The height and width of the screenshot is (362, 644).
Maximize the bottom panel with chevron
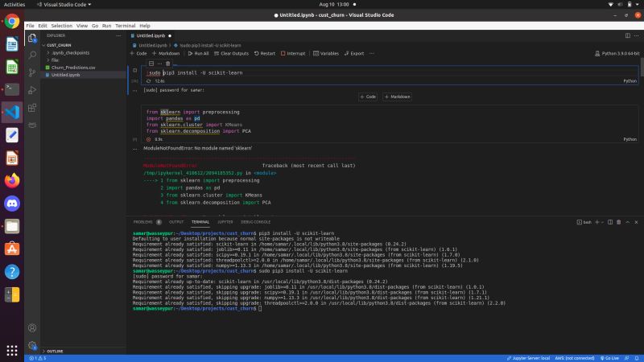(628, 222)
